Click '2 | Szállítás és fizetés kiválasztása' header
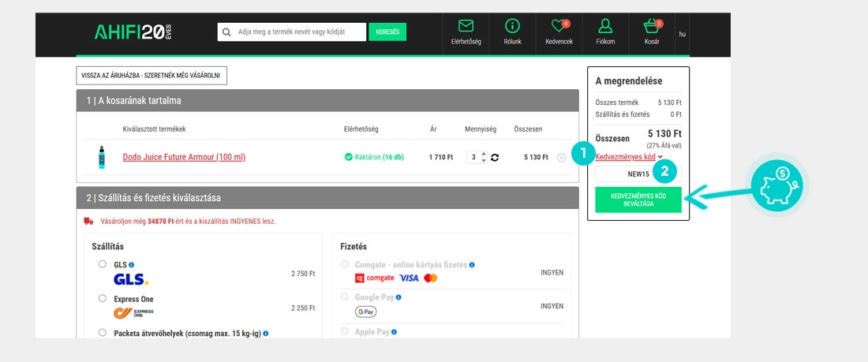The width and height of the screenshot is (868, 362). point(327,198)
